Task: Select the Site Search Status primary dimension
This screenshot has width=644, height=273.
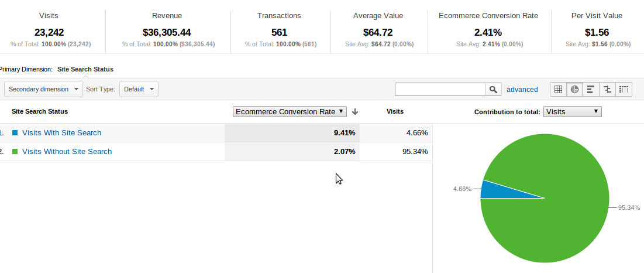Action: tap(85, 69)
